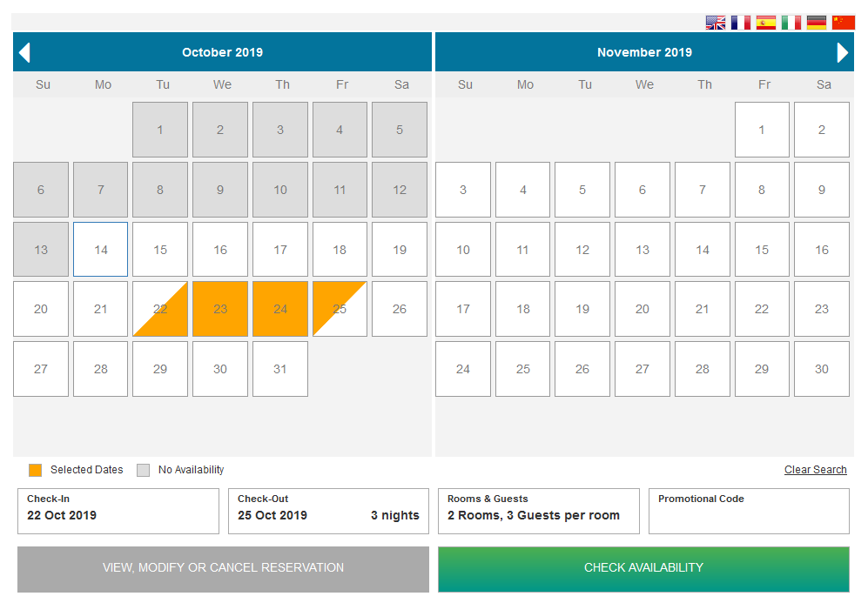This screenshot has width=868, height=603.
Task: Go to previous month with left arrow
Action: click(24, 52)
